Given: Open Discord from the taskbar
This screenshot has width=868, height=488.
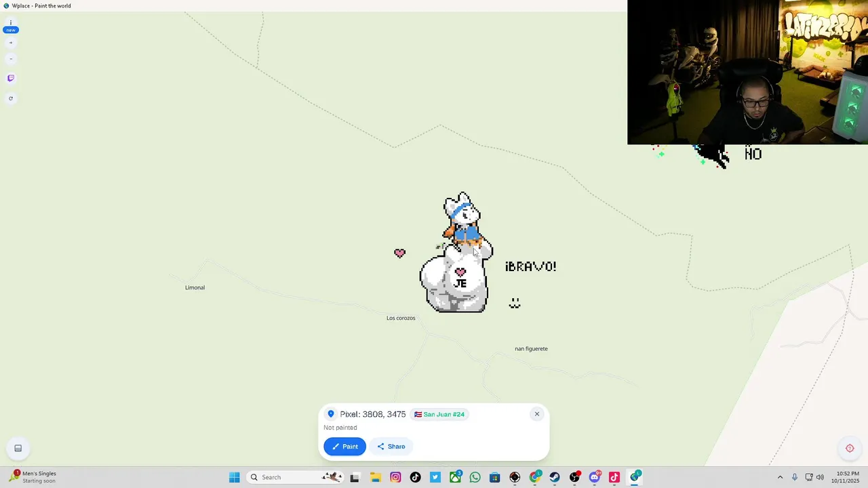Looking at the screenshot, I should point(595,477).
